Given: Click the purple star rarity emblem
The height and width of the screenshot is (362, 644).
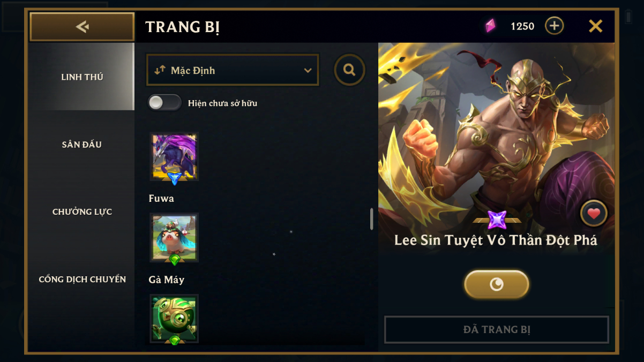Looking at the screenshot, I should 497,220.
